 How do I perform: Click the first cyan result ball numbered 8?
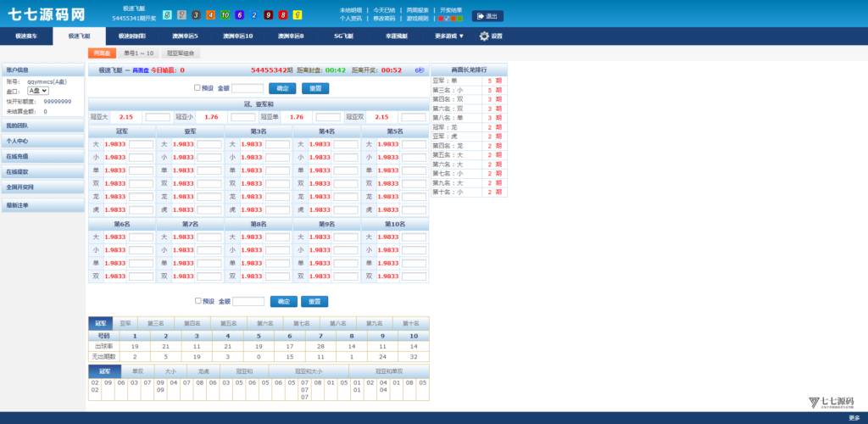(x=167, y=15)
